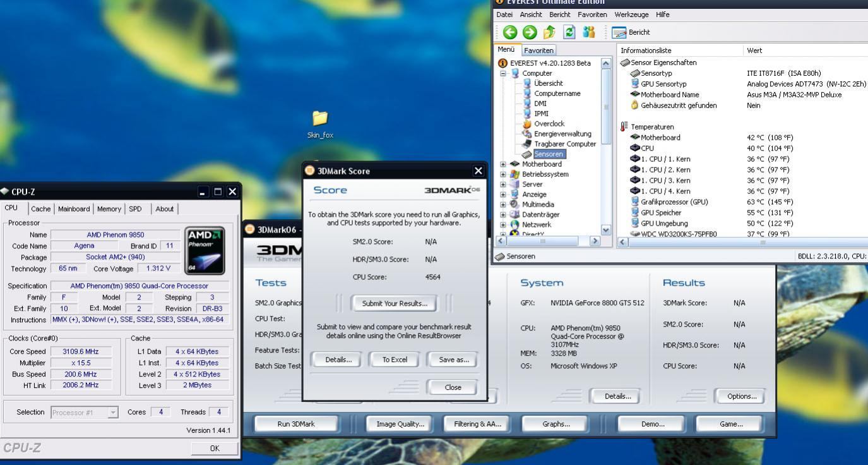Image resolution: width=868 pixels, height=465 pixels.
Task: Open Image Quality settings in 3DMark06
Action: pyautogui.click(x=400, y=424)
